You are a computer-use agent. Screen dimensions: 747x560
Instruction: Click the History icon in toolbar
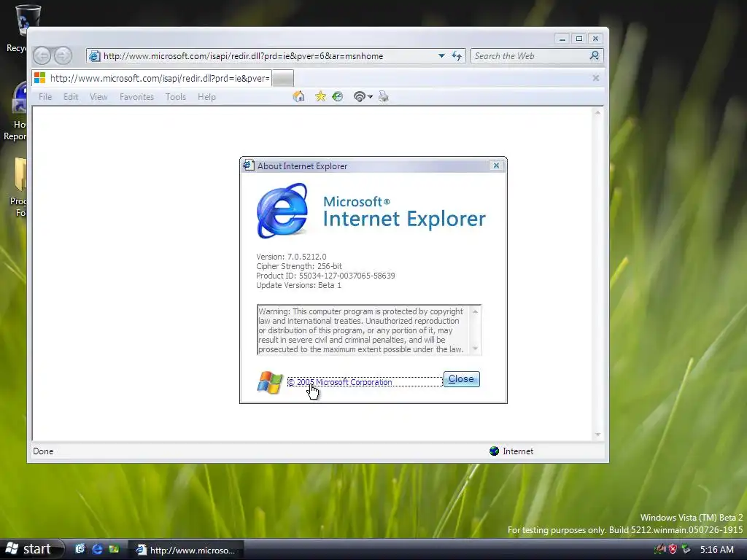pyautogui.click(x=337, y=97)
